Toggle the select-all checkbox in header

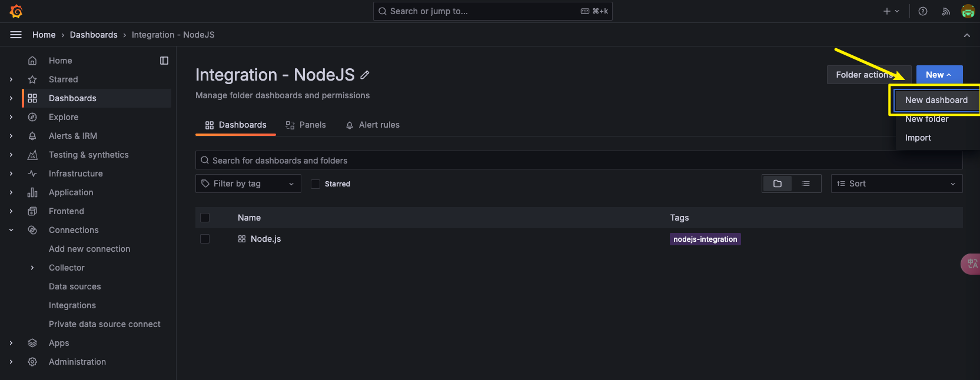[x=205, y=218]
